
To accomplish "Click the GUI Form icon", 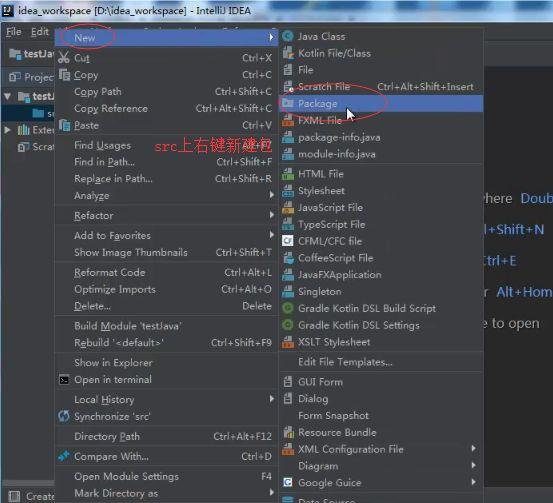I will pyautogui.click(x=288, y=382).
